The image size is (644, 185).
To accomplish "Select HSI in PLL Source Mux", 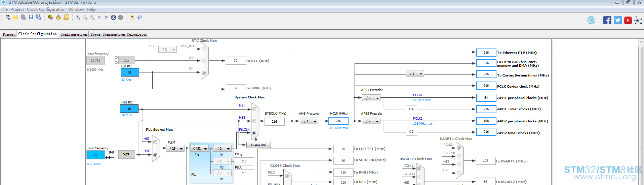I will (x=155, y=142).
